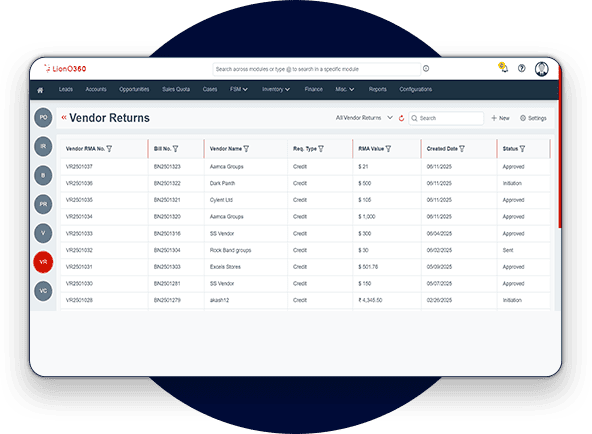592x434 pixels.
Task: Select the VC sidebar circle
Action: [43, 291]
